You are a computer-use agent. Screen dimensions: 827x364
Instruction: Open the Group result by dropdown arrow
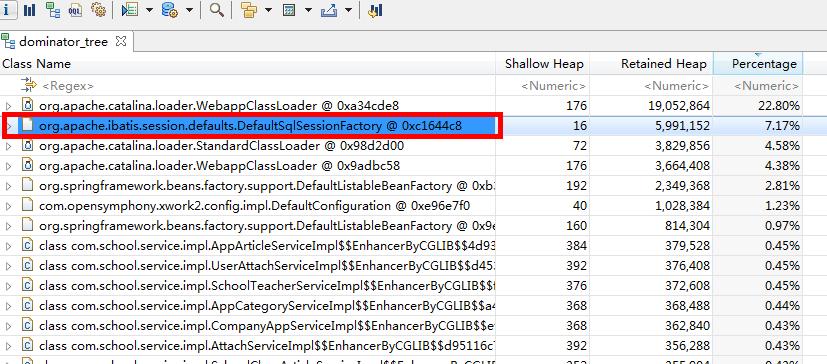pos(268,10)
